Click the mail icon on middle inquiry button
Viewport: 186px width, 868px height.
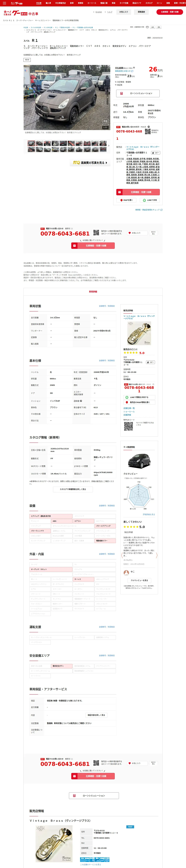(74, 246)
